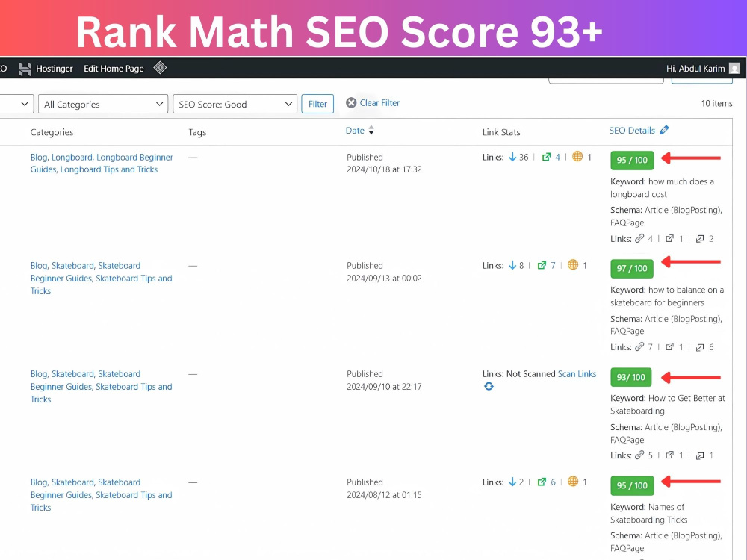Click the incoming links arrow icon showing 8

click(x=512, y=265)
